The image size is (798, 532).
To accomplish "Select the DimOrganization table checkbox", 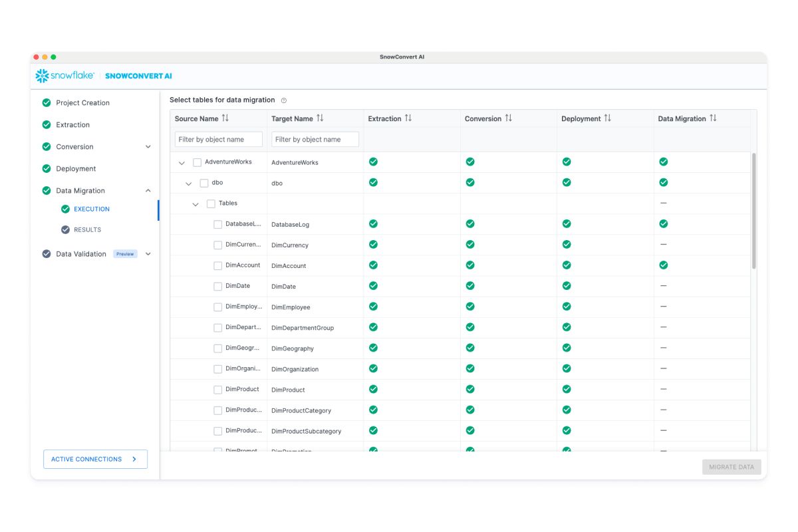I will (x=218, y=369).
